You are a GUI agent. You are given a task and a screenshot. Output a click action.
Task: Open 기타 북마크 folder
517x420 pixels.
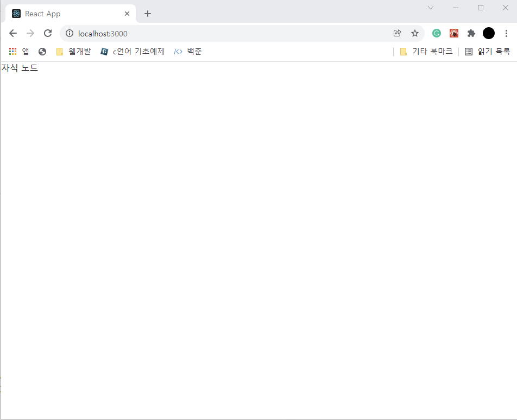pos(426,52)
